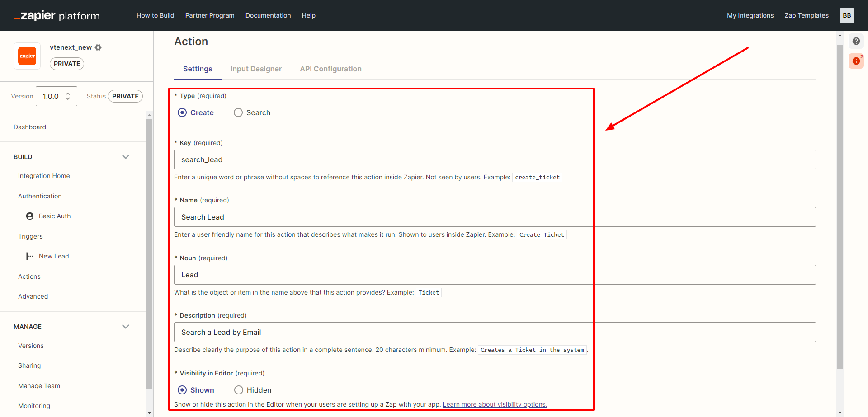Click the sidebar scrollbar down arrow

coord(149,413)
